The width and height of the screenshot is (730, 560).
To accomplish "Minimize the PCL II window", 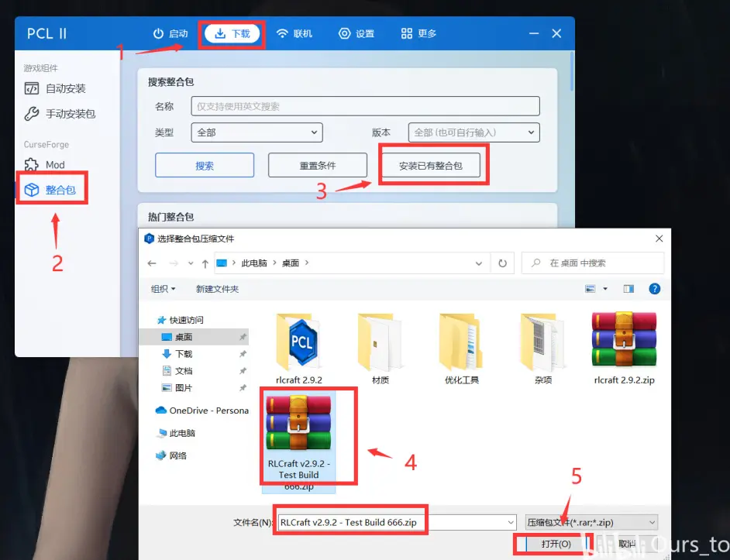I will click(x=534, y=33).
